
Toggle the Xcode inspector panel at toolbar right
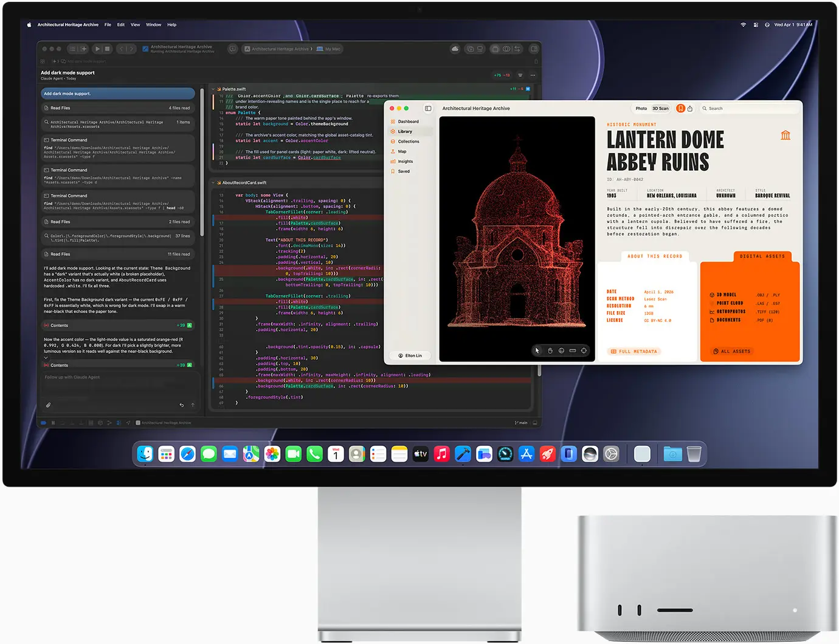pos(534,49)
